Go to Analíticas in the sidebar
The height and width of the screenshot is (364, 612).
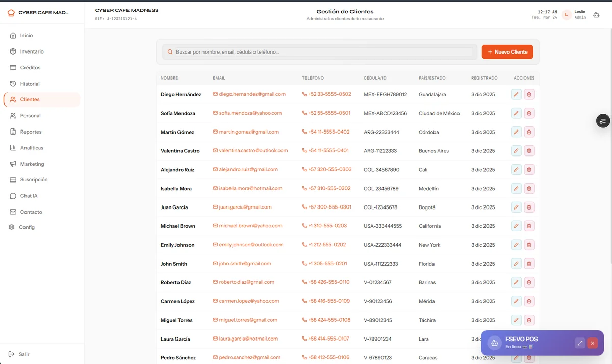point(32,148)
